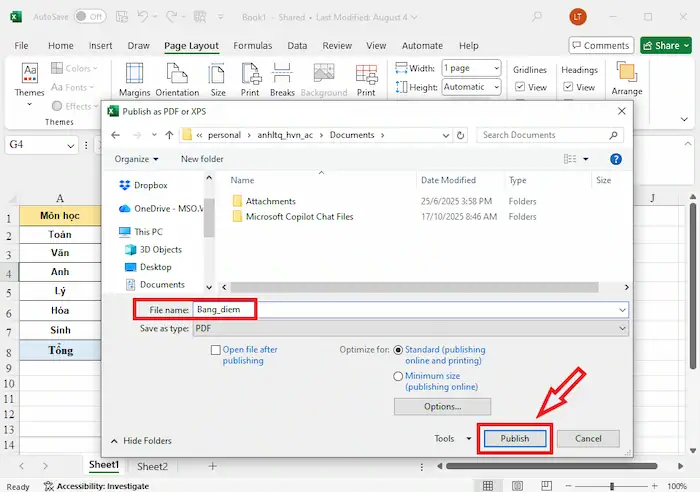This screenshot has width=700, height=492.
Task: Click the help question mark icon
Action: point(616,159)
